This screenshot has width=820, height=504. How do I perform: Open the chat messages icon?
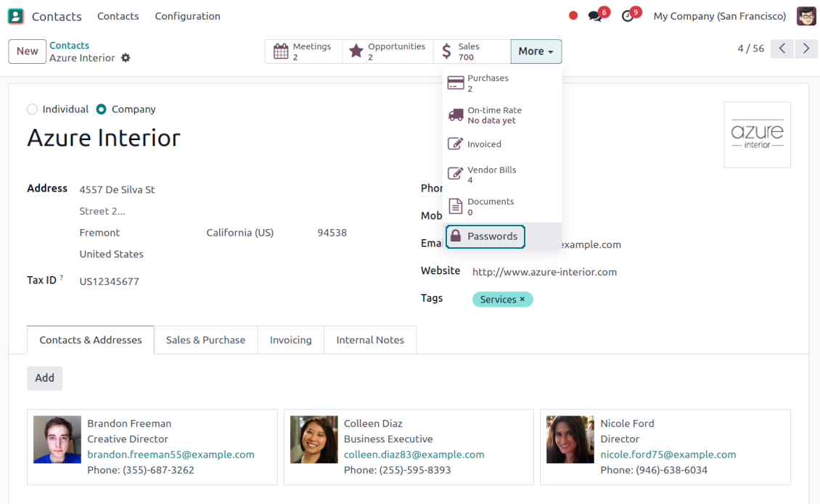596,16
